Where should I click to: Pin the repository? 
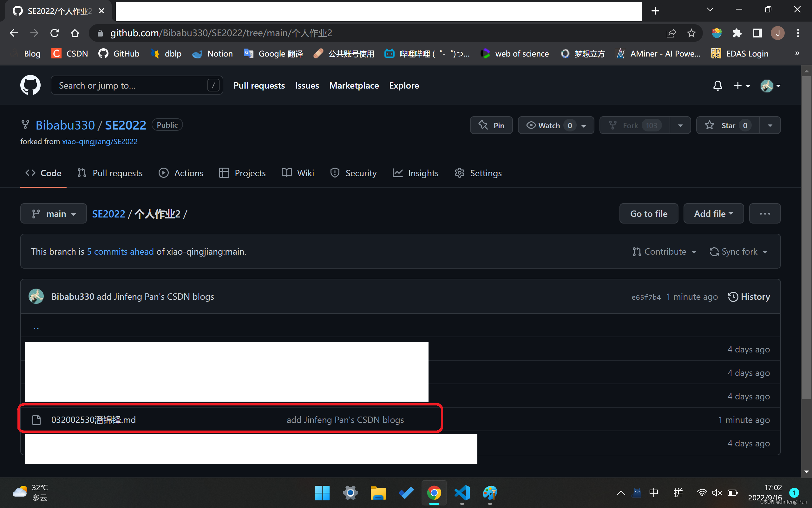(x=491, y=125)
